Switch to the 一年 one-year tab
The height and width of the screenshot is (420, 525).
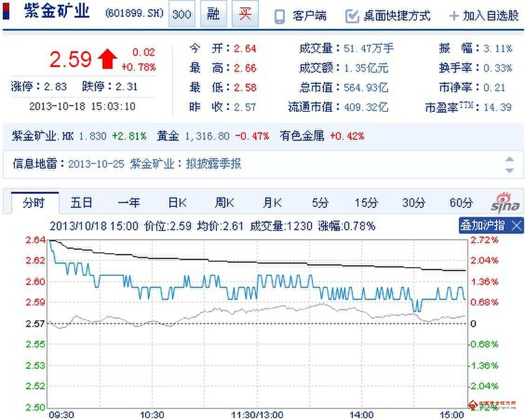click(x=129, y=203)
